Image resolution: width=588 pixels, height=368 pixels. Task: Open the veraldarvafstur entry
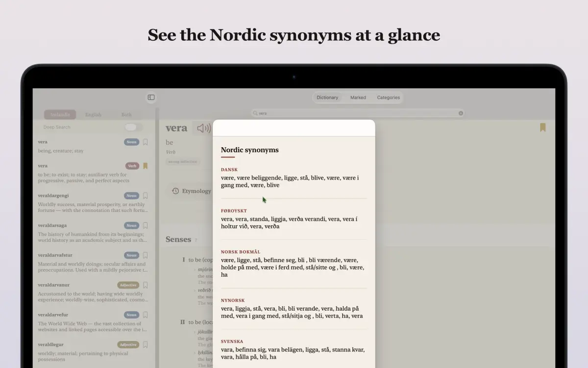pyautogui.click(x=93, y=263)
